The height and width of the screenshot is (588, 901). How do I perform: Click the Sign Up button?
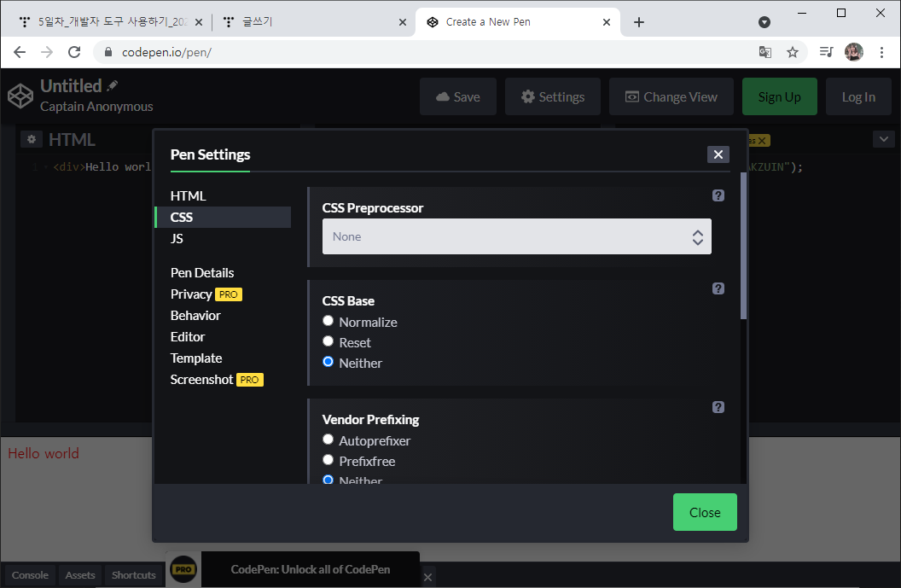[x=779, y=96]
